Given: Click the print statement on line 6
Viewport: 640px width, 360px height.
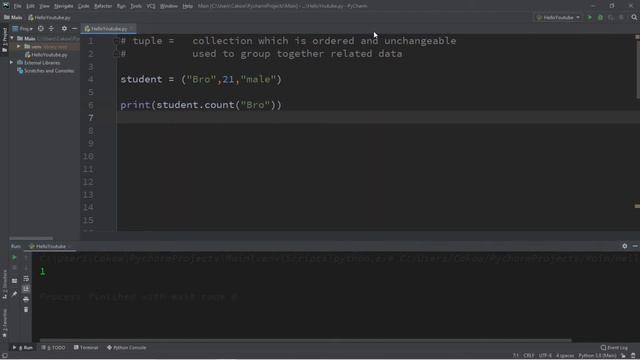Looking at the screenshot, I should [201, 105].
